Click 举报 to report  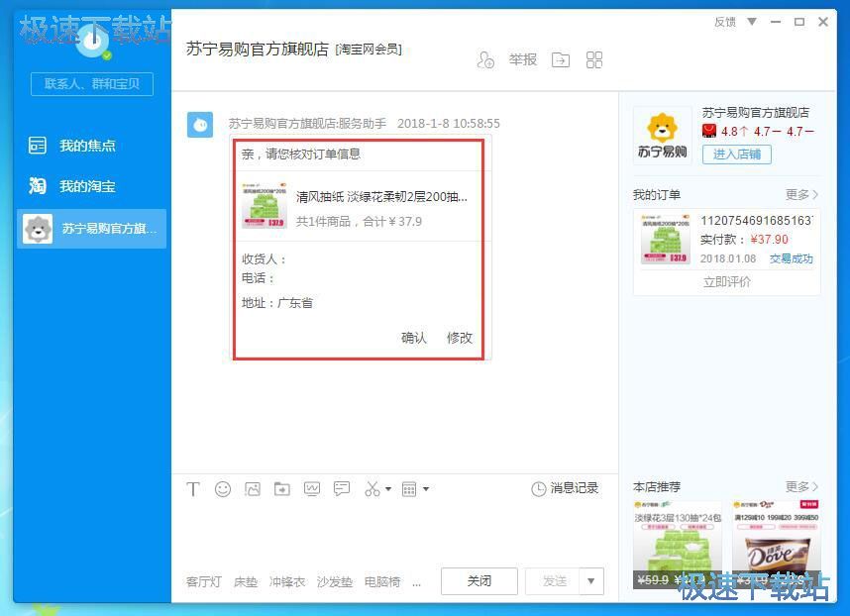(522, 59)
